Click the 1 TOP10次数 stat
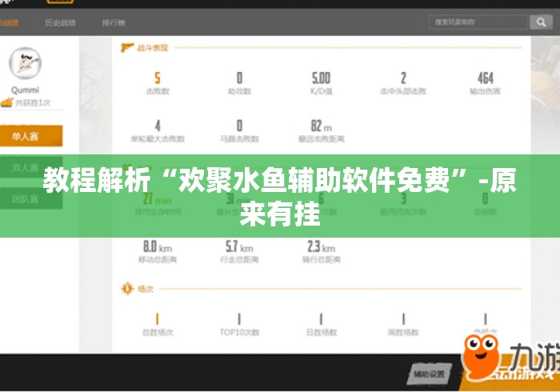 [x=239, y=325]
